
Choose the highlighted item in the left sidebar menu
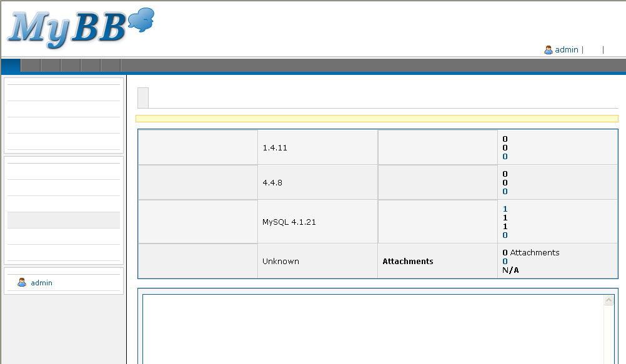pos(64,220)
